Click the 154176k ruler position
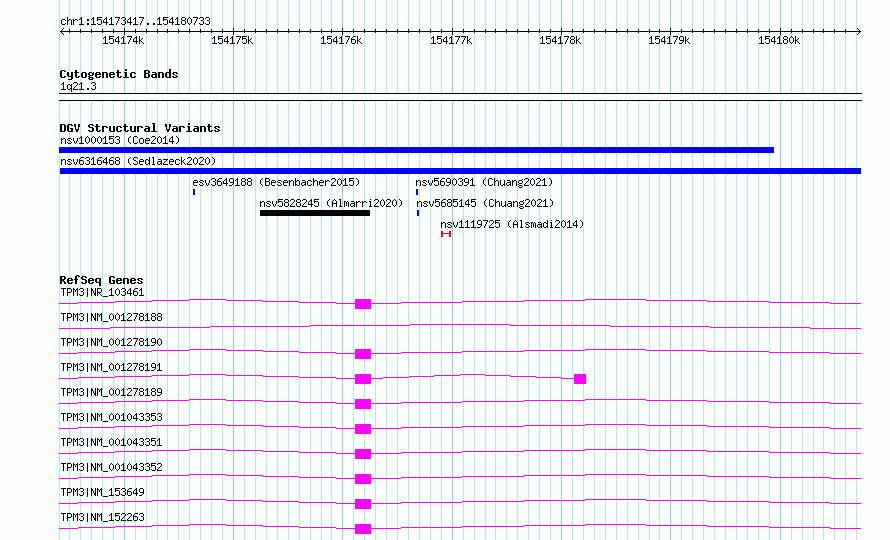Image resolution: width=890 pixels, height=540 pixels. pos(341,40)
